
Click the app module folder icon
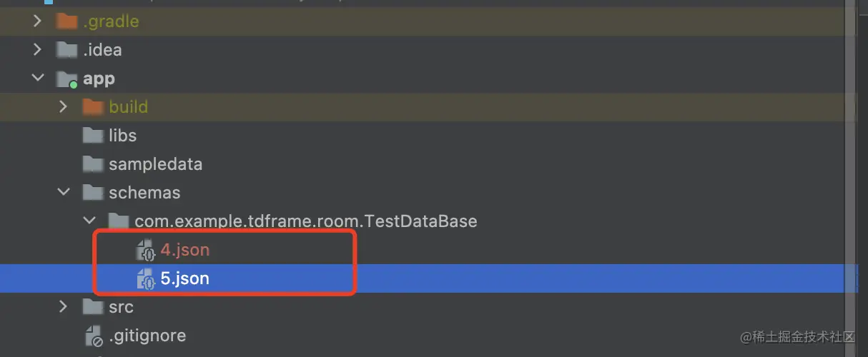click(66, 79)
